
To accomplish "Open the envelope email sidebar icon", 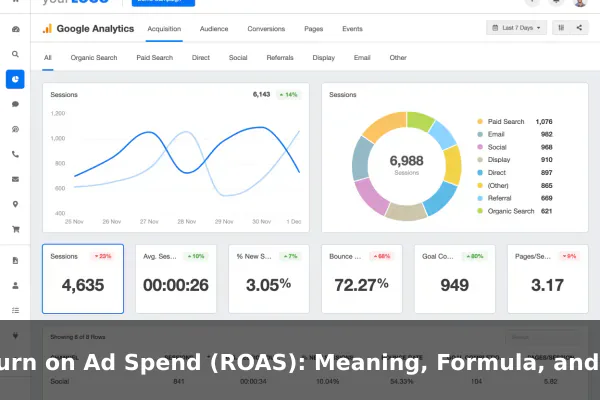I will click(x=15, y=179).
